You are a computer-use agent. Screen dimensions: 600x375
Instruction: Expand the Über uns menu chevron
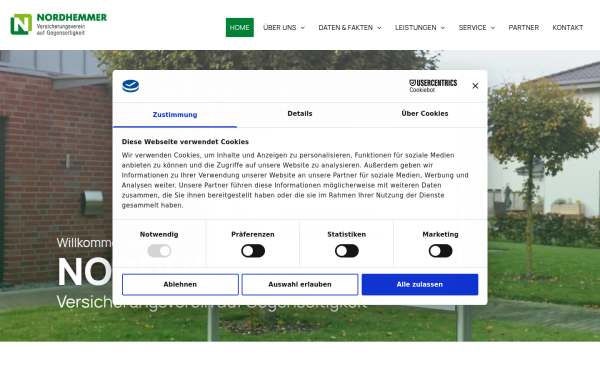coord(303,28)
